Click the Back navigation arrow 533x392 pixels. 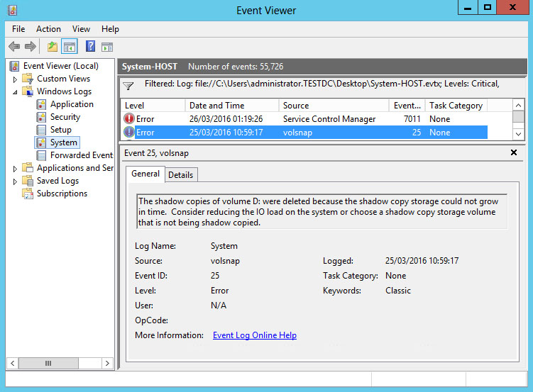13,47
